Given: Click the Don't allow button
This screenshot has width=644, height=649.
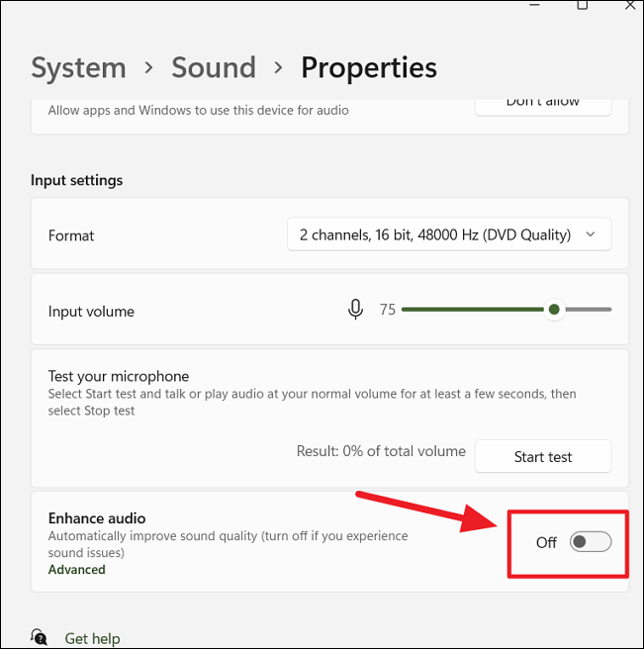Looking at the screenshot, I should click(x=543, y=107).
